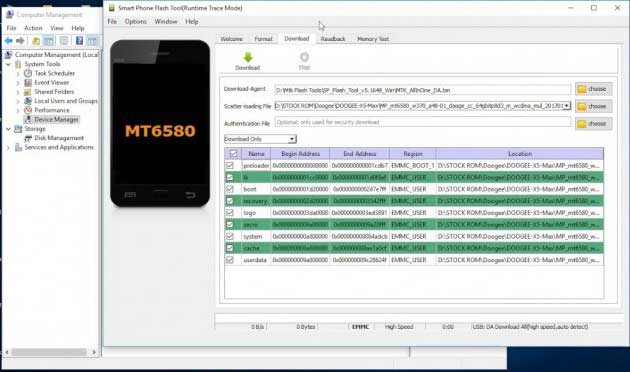This screenshot has width=630, height=372.
Task: Select Event Viewer in Computer Management tree
Action: point(51,82)
